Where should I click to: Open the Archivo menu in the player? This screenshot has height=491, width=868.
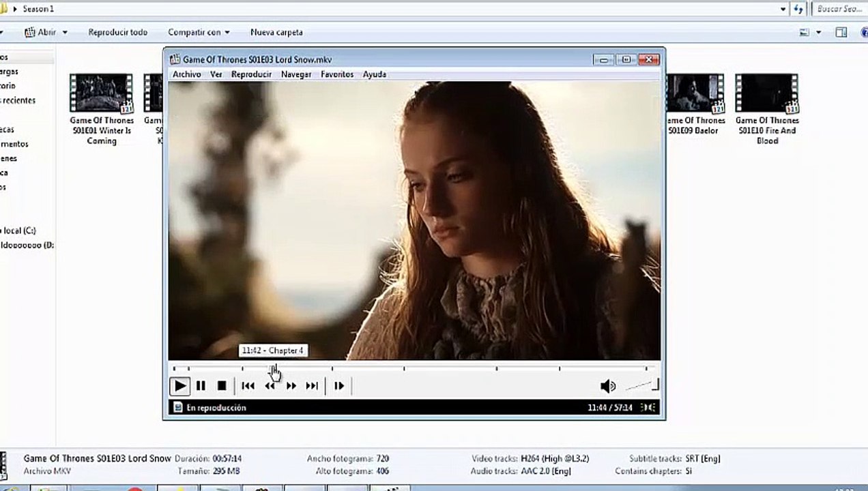tap(186, 74)
